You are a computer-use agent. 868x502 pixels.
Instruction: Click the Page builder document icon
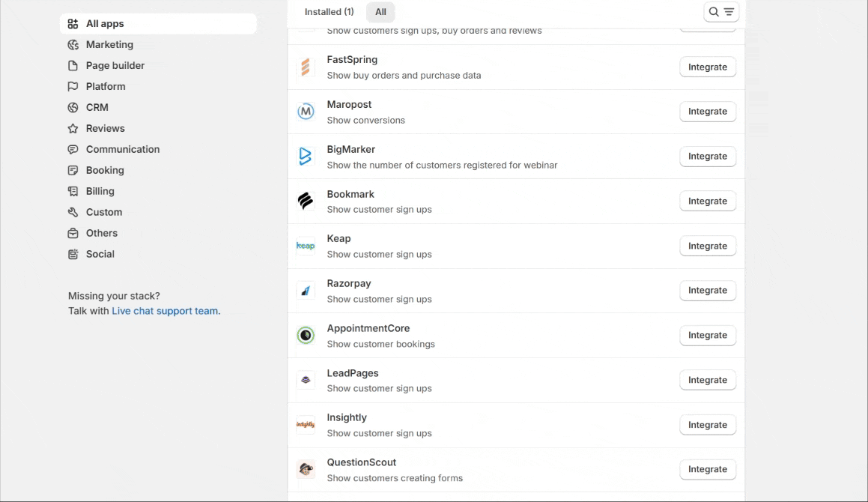pos(73,66)
